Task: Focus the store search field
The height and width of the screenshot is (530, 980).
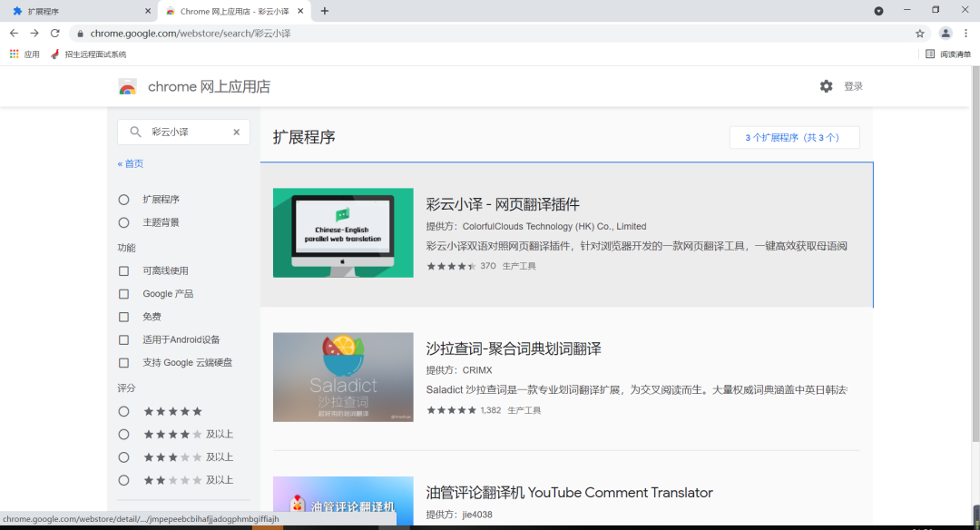Action: pyautogui.click(x=183, y=132)
